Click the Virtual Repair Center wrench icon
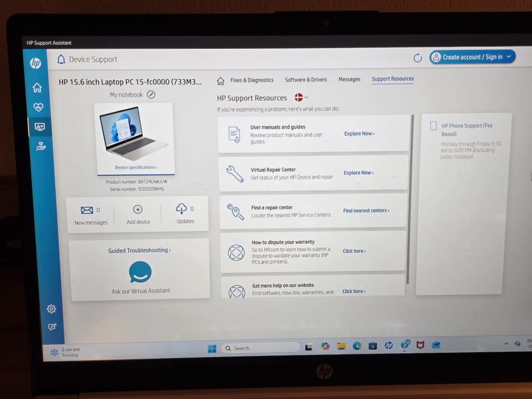This screenshot has height=399, width=532. pos(235,173)
